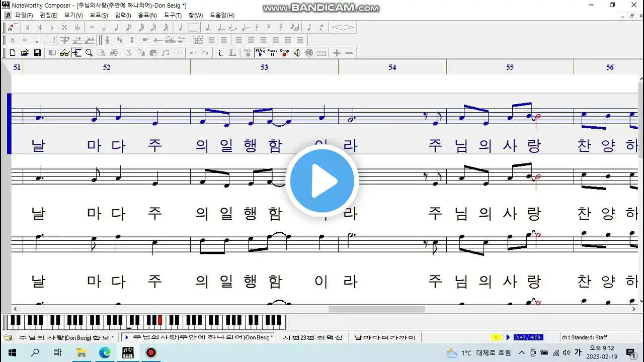This screenshot has width=644, height=362.
Task: Insert treble clef from toolbar
Action: point(107,40)
